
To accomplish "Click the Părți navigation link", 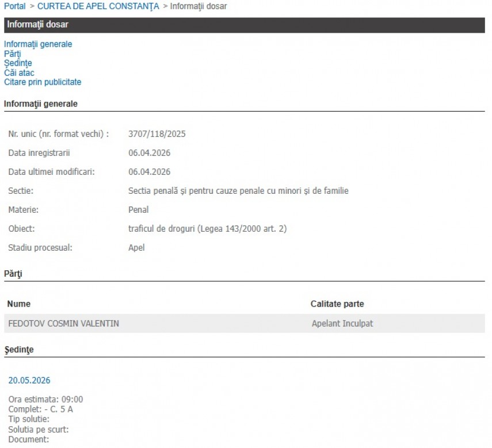I will point(13,53).
